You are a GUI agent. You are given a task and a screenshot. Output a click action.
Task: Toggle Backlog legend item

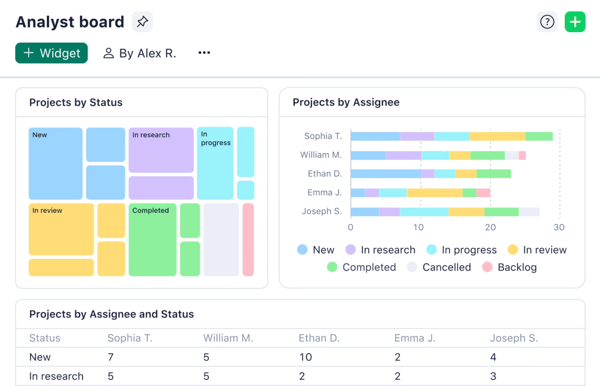tap(509, 267)
